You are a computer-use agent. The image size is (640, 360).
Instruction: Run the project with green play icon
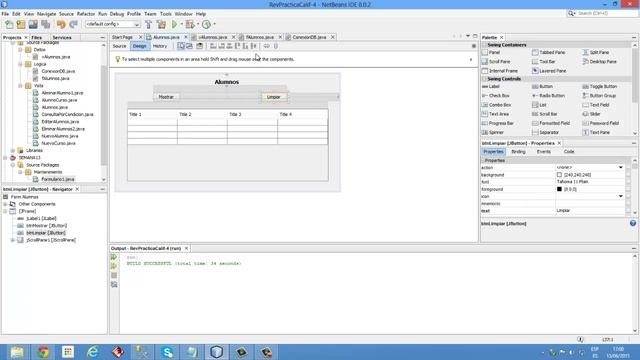[x=175, y=24]
